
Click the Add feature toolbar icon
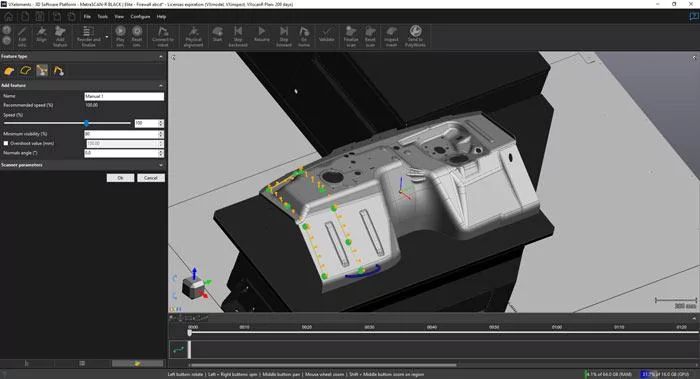60,36
